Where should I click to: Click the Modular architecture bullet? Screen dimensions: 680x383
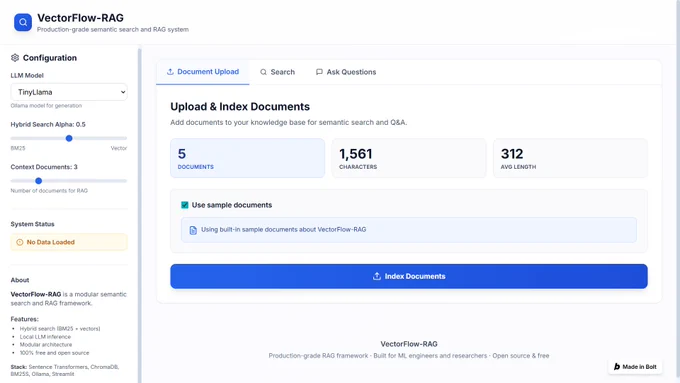[x=46, y=344]
